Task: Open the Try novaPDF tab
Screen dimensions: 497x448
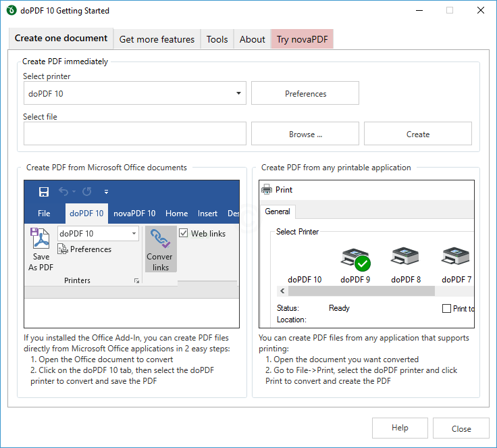Action: click(x=302, y=39)
